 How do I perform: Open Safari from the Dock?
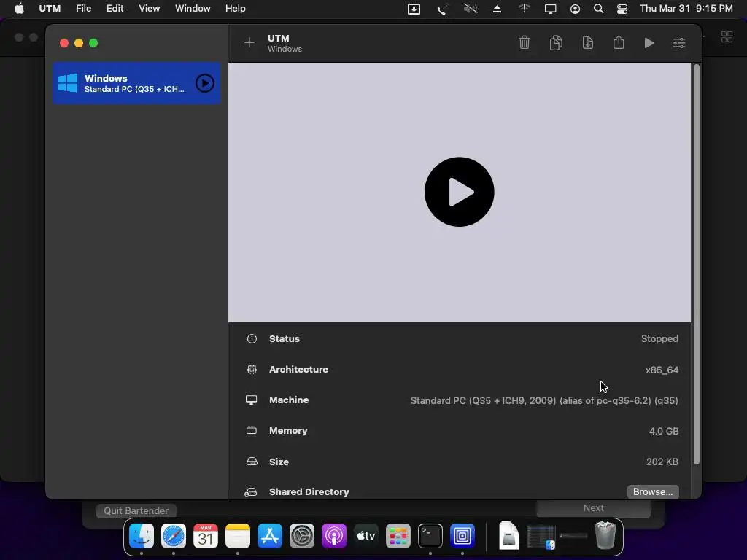click(174, 536)
